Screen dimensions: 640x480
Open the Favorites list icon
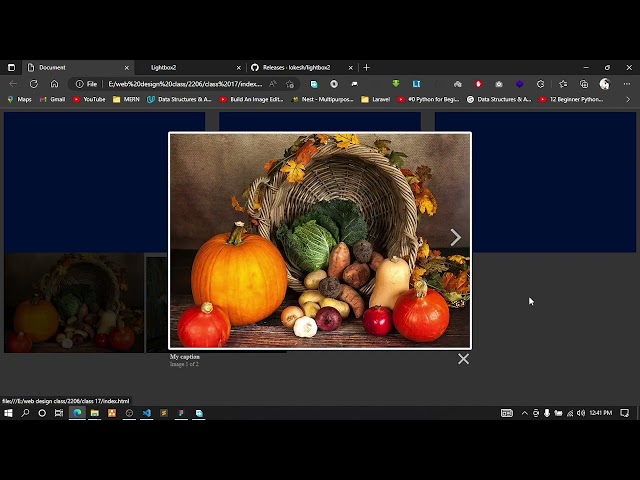[x=563, y=84]
